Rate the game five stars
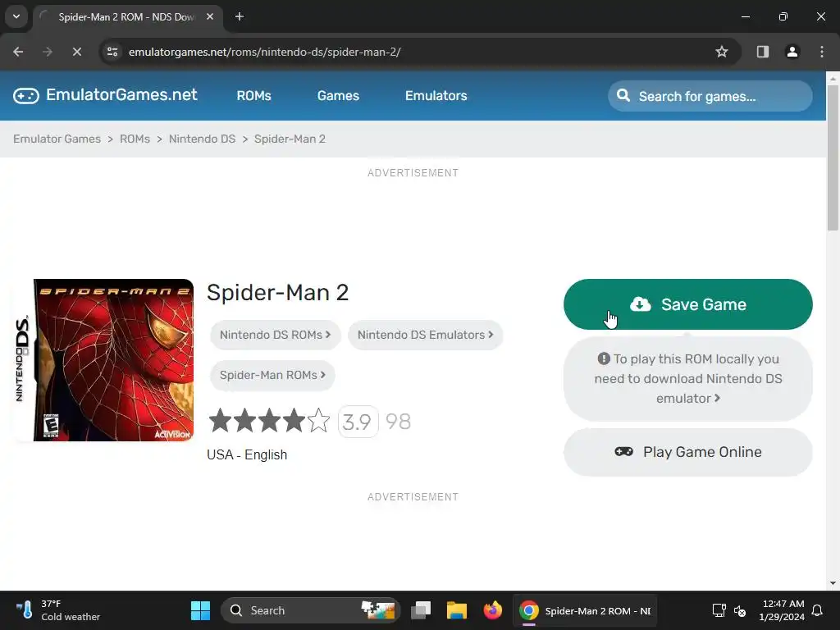This screenshot has width=840, height=630. pyautogui.click(x=319, y=421)
